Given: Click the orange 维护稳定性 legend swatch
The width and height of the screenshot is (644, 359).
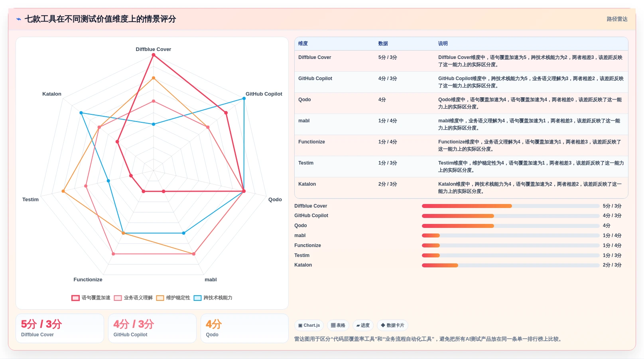Looking at the screenshot, I should click(x=160, y=298).
